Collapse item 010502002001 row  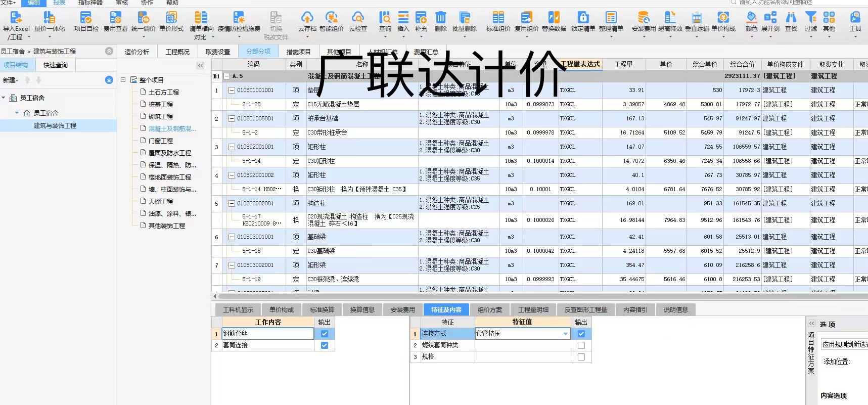(x=232, y=204)
